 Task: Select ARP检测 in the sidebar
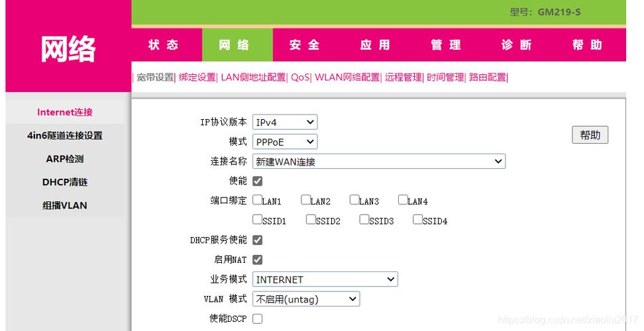(x=65, y=159)
